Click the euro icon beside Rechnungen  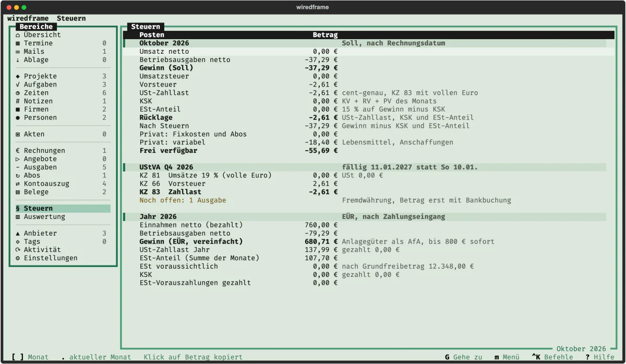click(x=18, y=151)
